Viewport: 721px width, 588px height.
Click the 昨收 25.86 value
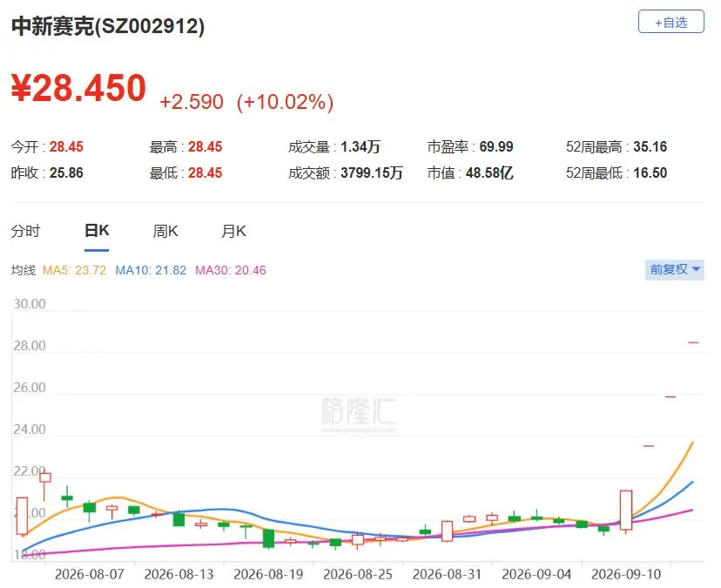click(x=66, y=173)
